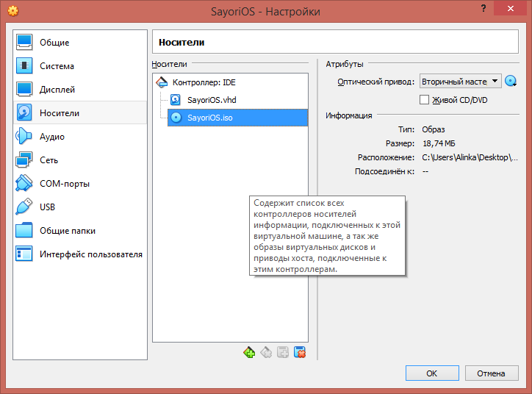Open the COM-порты settings label

(65, 184)
